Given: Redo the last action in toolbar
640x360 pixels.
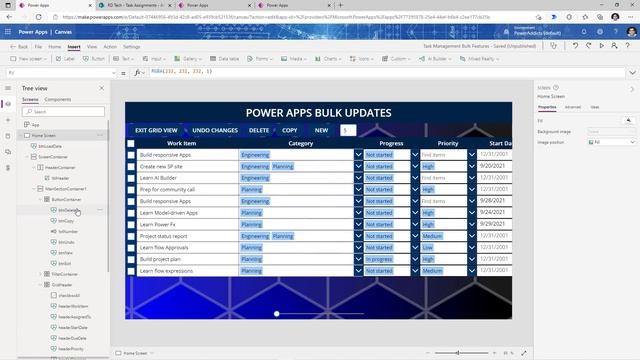Looking at the screenshot, I should [x=588, y=46].
